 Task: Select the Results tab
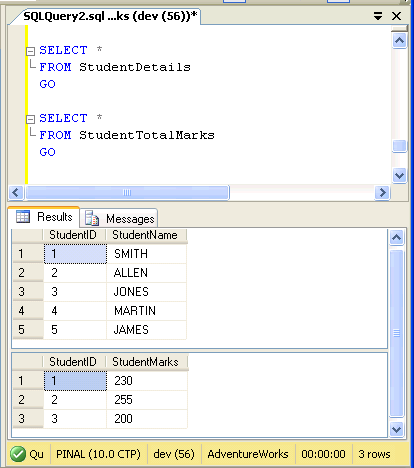(x=44, y=217)
